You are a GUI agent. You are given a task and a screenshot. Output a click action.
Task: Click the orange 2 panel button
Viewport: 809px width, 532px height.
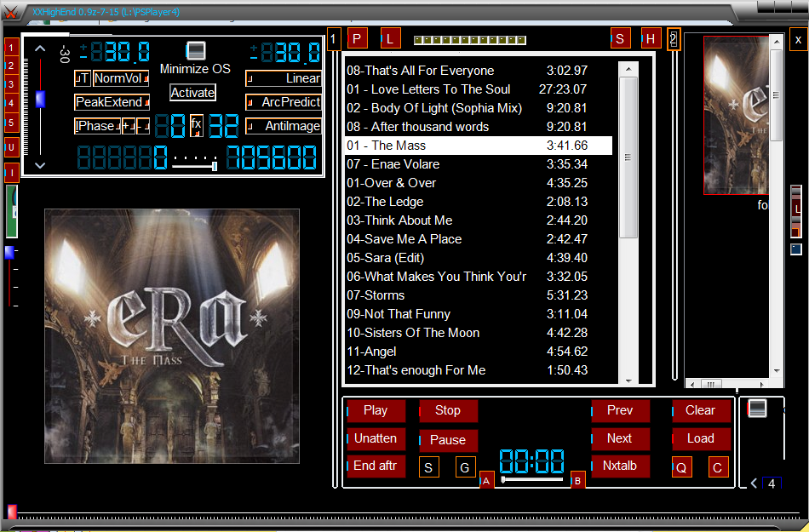[674, 39]
